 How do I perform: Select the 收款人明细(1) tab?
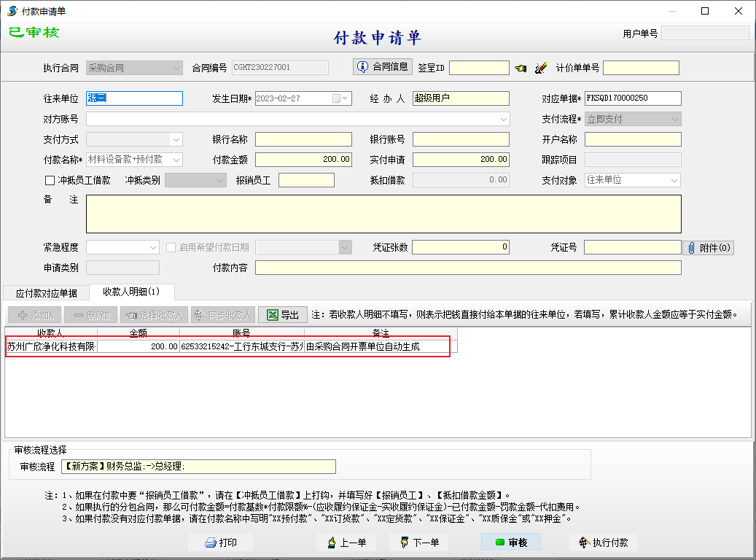tap(131, 292)
